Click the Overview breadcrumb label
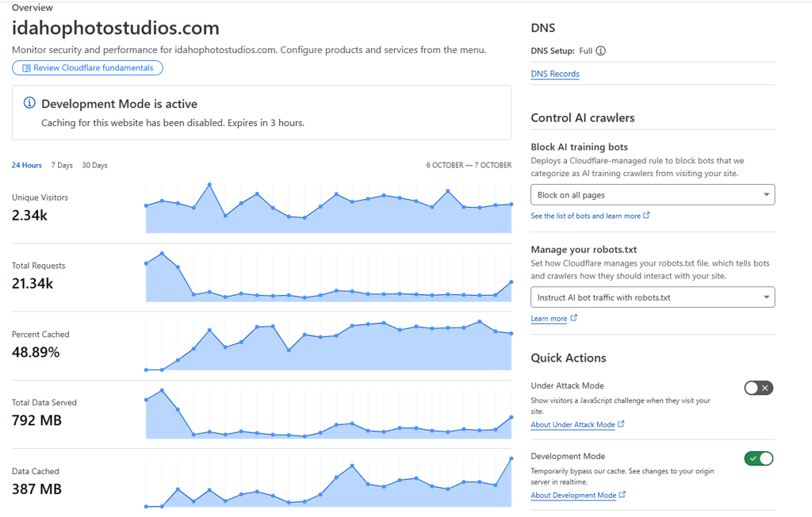Screen dimensions: 812x517 (32, 8)
